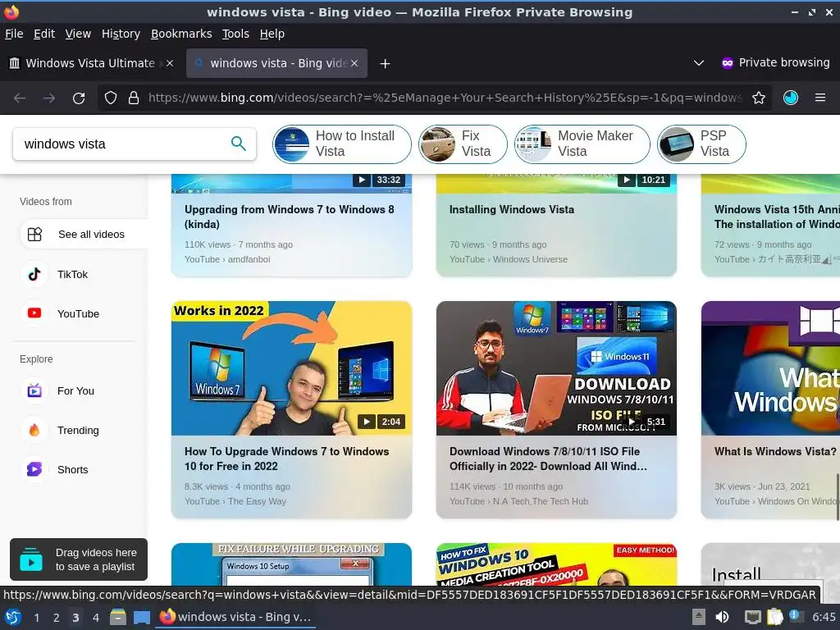This screenshot has height=630, width=840.
Task: Click the show desktop icon in taskbar
Action: (x=141, y=618)
